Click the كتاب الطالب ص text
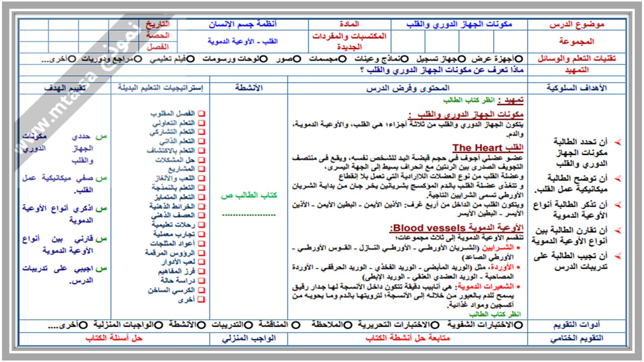 [249, 196]
